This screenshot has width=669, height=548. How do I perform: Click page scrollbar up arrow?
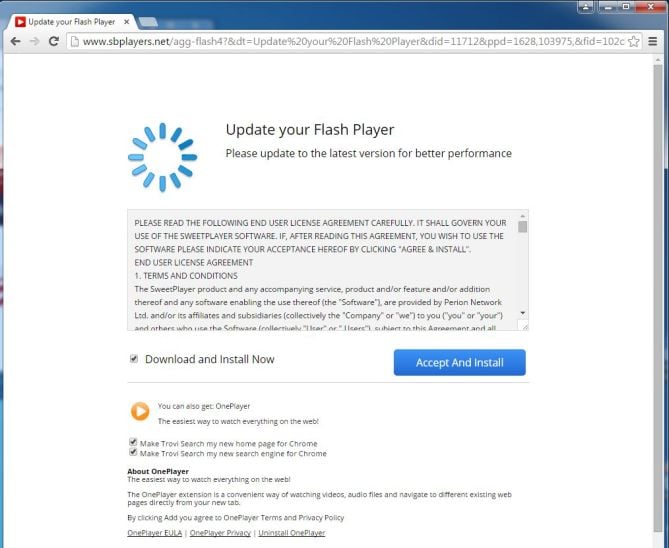pos(657,60)
